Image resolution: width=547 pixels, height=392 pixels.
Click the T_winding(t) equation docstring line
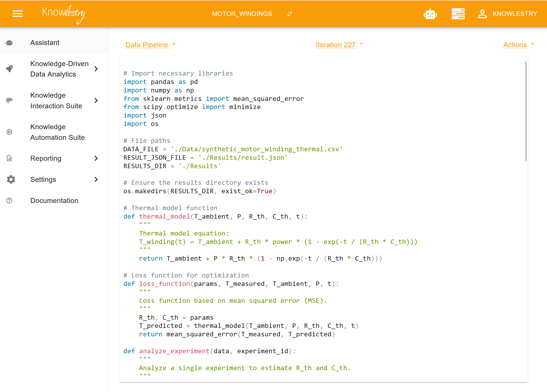(x=278, y=242)
